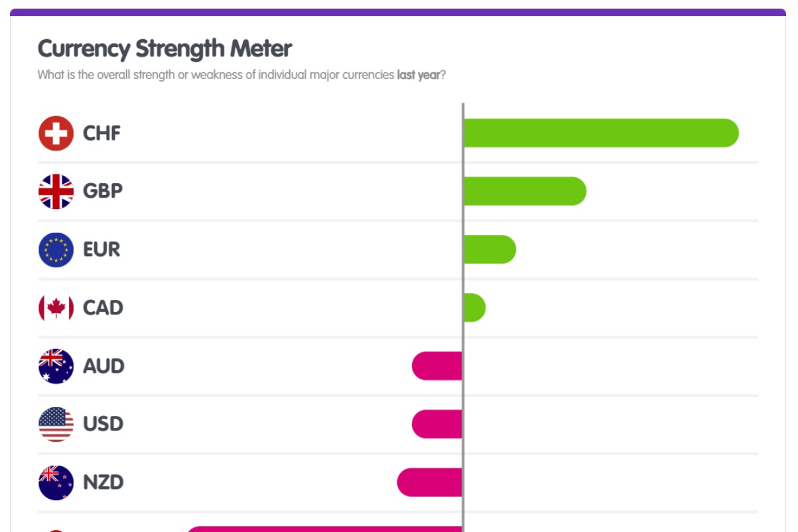Select the New Zealand flag icon
The height and width of the screenshot is (532, 798).
click(56, 482)
